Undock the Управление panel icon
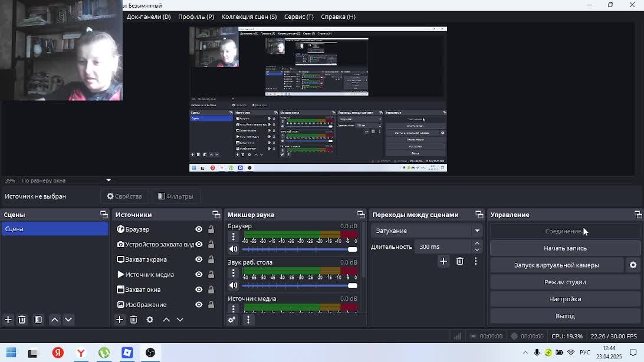644x362 pixels. [638, 214]
